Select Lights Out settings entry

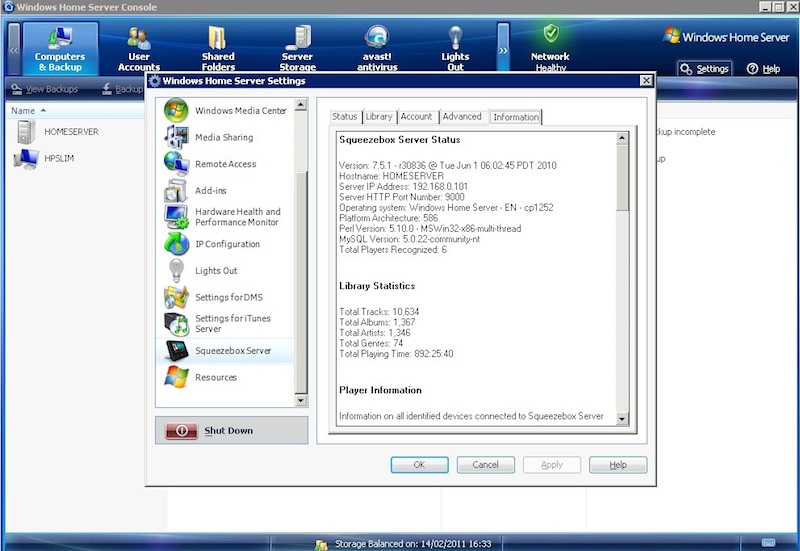coord(226,270)
